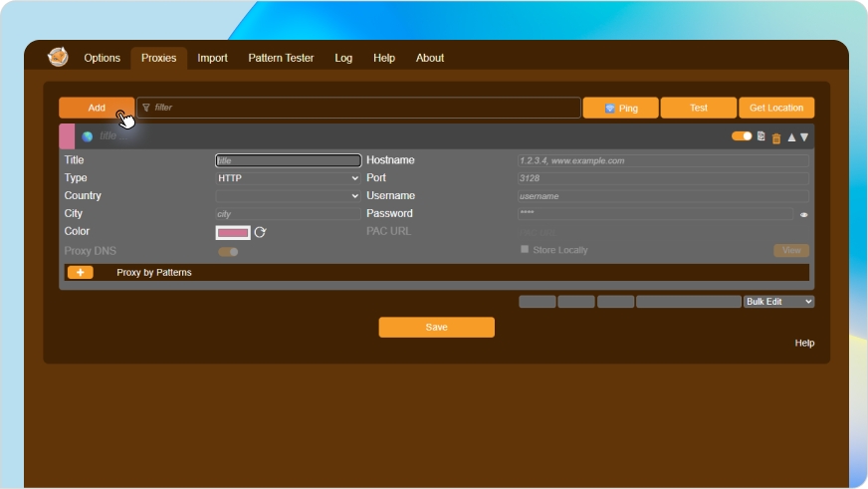
Task: Reset color with the circular refresh icon
Action: point(261,232)
